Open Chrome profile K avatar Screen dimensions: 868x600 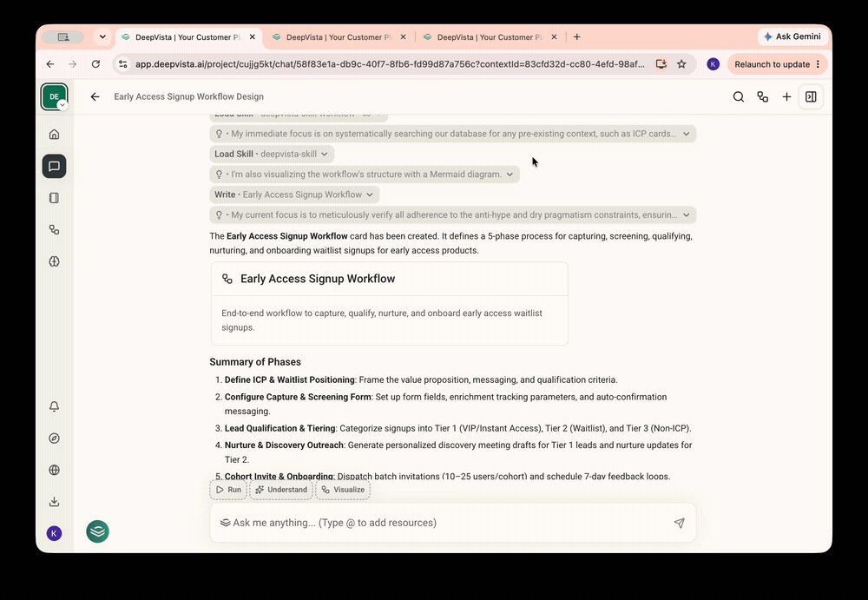tap(713, 64)
